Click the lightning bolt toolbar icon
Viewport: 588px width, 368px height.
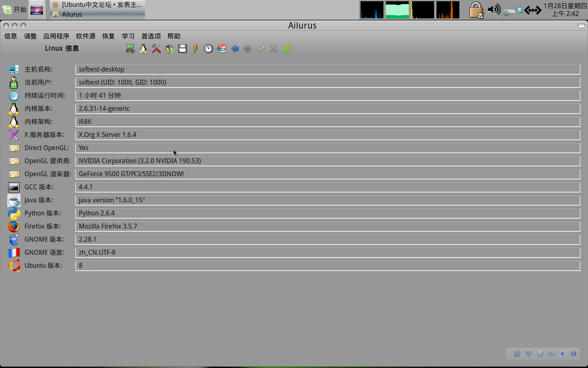[196, 49]
